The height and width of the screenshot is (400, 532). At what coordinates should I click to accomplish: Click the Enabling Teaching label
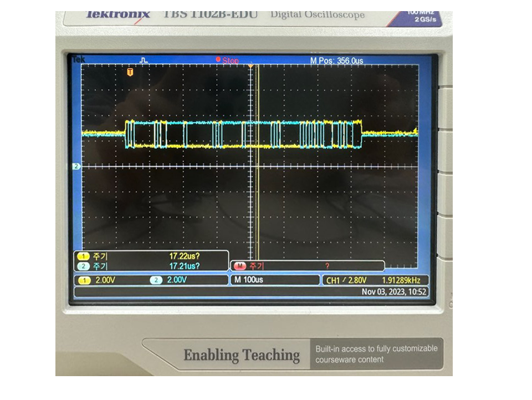pyautogui.click(x=242, y=356)
